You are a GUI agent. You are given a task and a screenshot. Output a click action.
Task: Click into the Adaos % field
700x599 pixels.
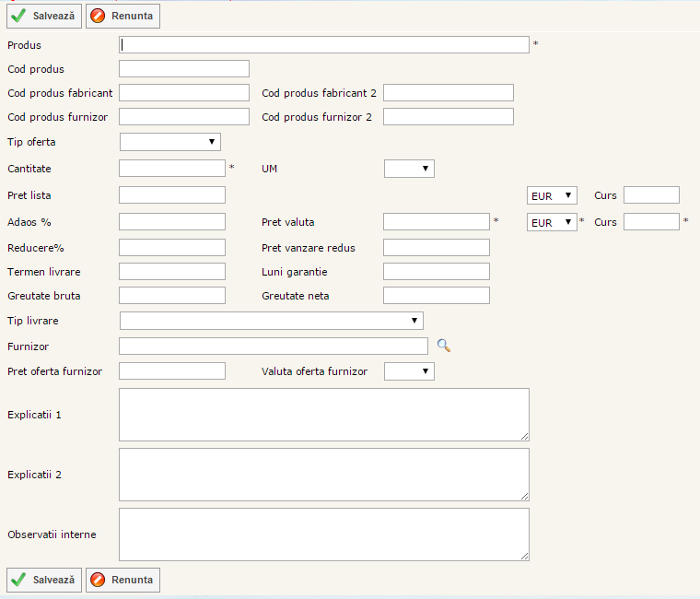pos(172,221)
